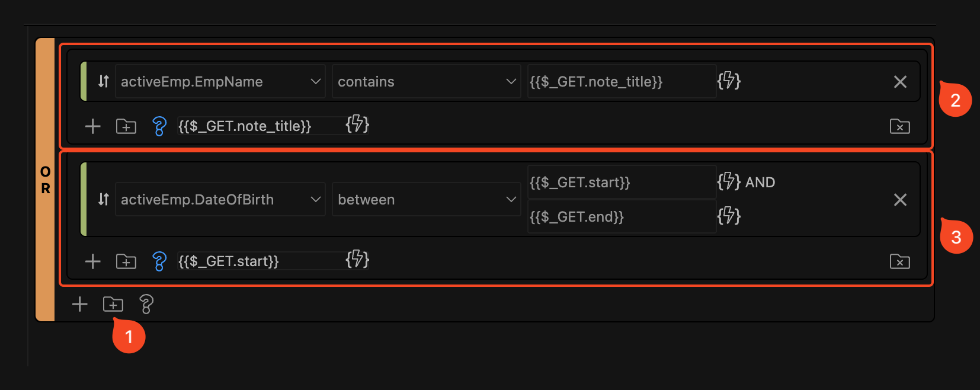This screenshot has width=980, height=390.
Task: Toggle the conditional on the outer OR group
Action: pos(146,305)
